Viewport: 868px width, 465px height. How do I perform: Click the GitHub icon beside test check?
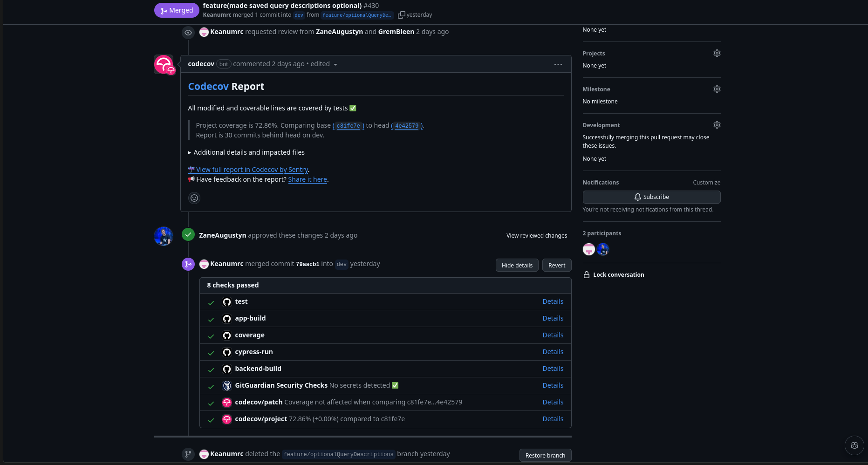click(227, 302)
